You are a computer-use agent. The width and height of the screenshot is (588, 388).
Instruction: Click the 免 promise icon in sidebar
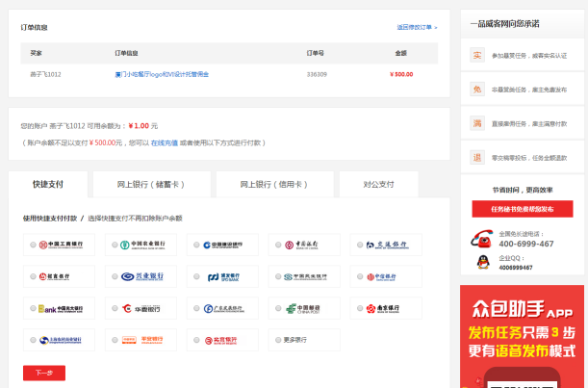point(476,90)
